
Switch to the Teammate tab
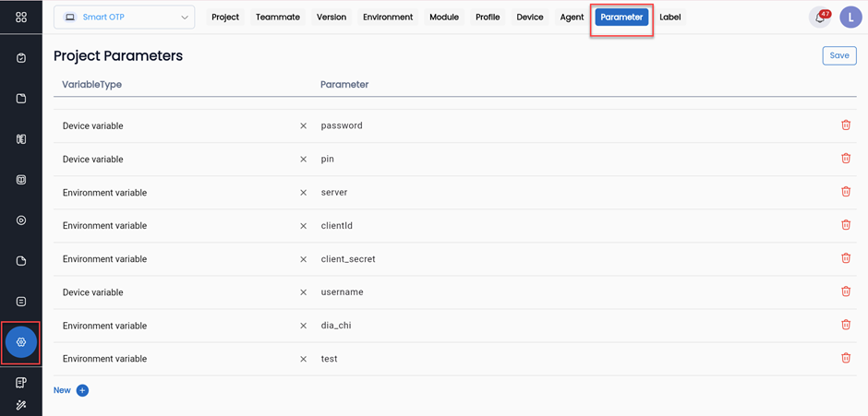278,18
